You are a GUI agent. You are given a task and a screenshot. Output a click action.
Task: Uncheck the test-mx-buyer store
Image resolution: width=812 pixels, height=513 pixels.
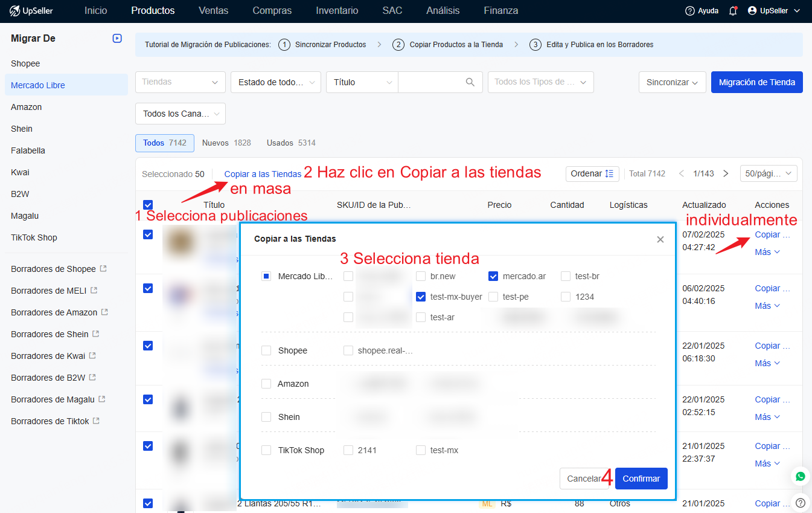[x=421, y=297]
